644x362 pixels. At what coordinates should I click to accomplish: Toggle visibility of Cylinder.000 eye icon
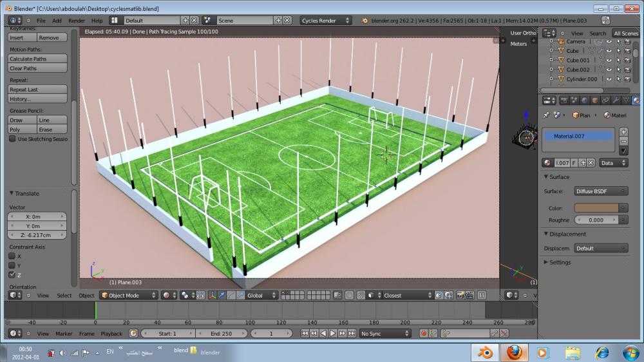(x=609, y=79)
